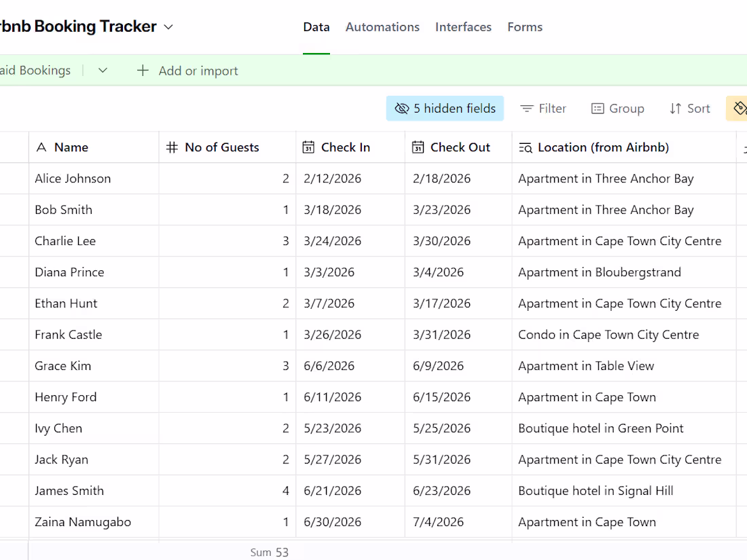Click the 6/21/2026 check-in cell
Screen dimensions: 747x560
pos(350,491)
